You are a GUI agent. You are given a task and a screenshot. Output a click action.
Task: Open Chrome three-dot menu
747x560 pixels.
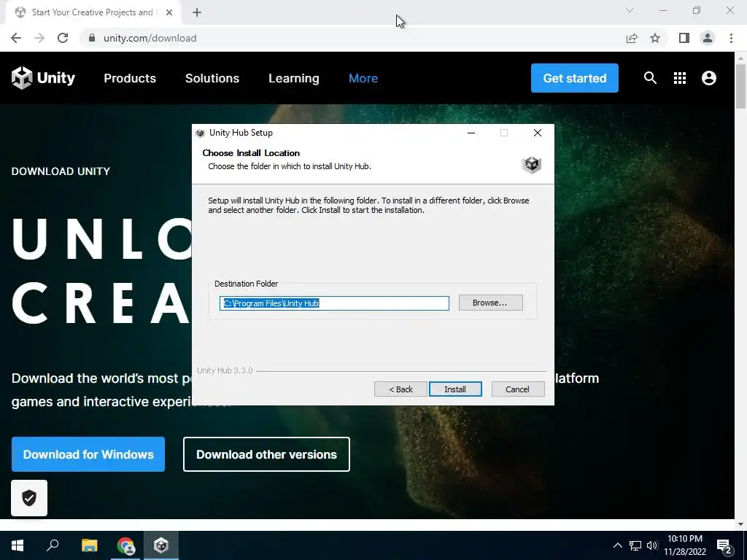coord(731,38)
